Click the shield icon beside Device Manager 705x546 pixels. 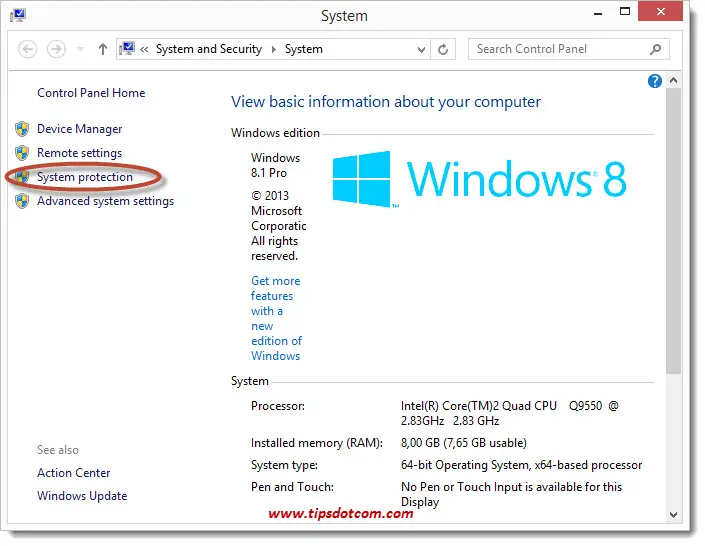(22, 129)
